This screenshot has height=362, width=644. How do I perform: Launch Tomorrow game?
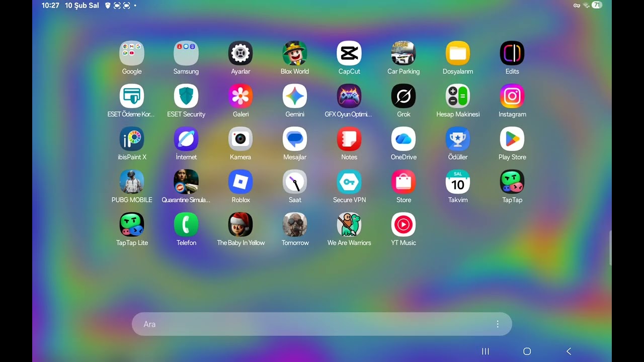[295, 224]
